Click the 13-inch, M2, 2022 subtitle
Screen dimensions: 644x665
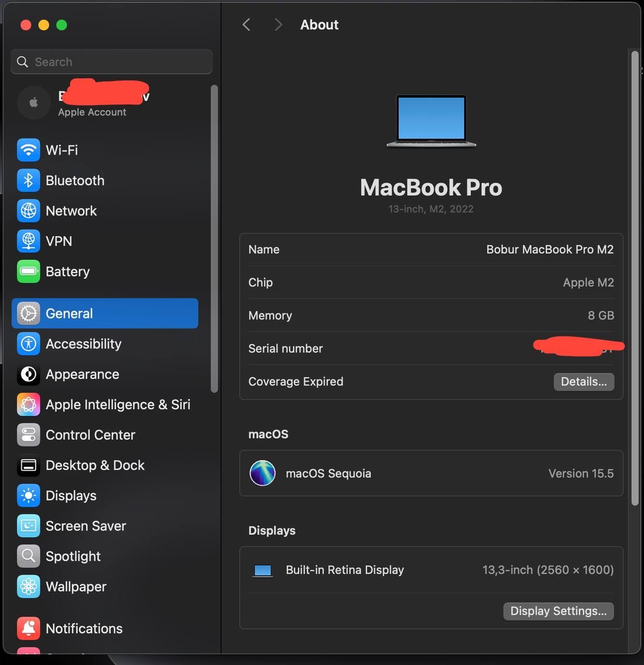point(431,209)
